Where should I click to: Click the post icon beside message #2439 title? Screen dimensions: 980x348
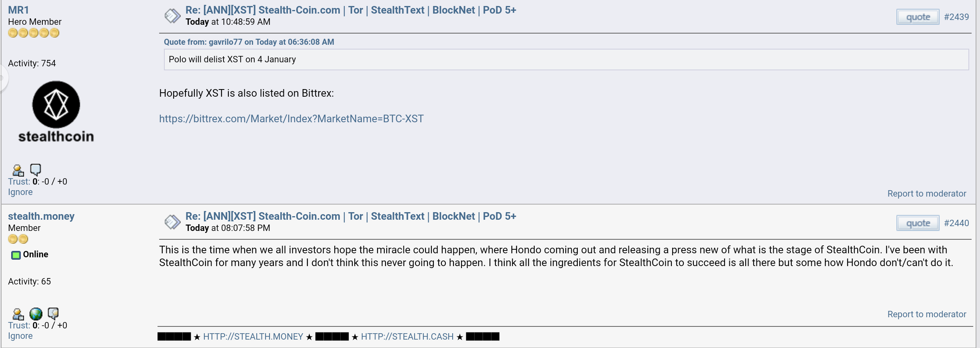173,16
